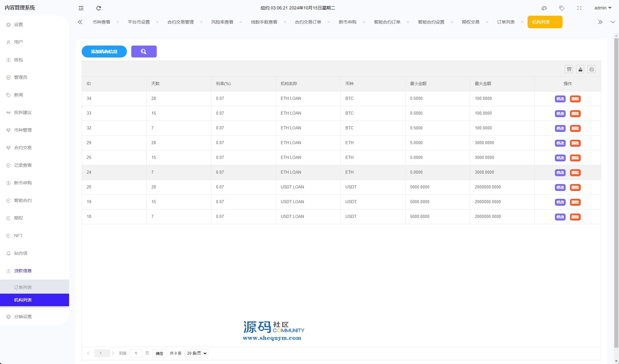Viewport: 619px width, 364px height.
Task: Switch to the 新币申购 tab
Action: click(x=347, y=22)
